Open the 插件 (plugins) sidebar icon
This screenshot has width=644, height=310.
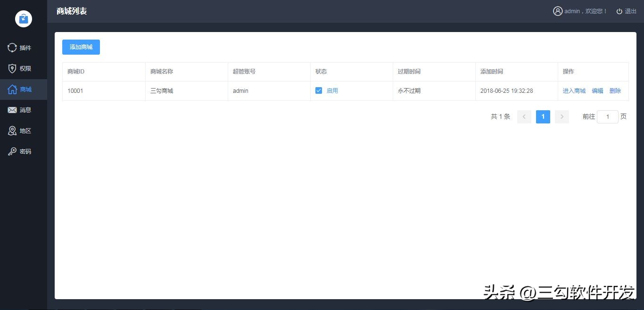click(12, 48)
